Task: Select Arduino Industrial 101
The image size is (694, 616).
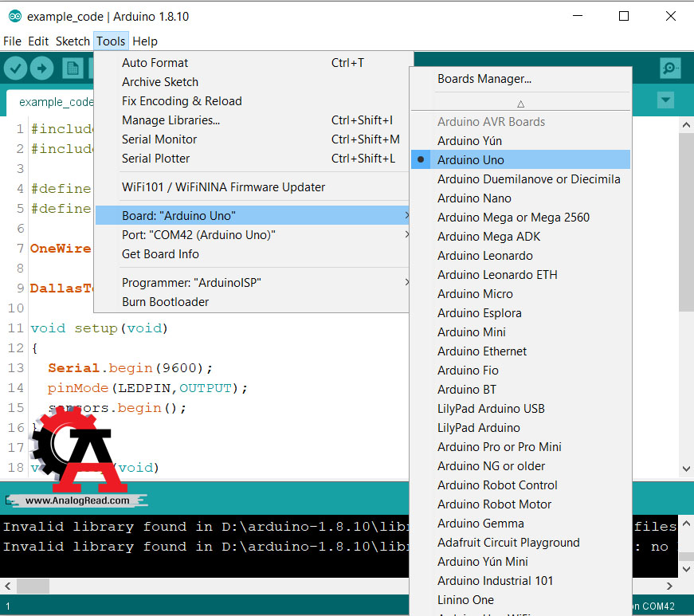Action: [520, 580]
